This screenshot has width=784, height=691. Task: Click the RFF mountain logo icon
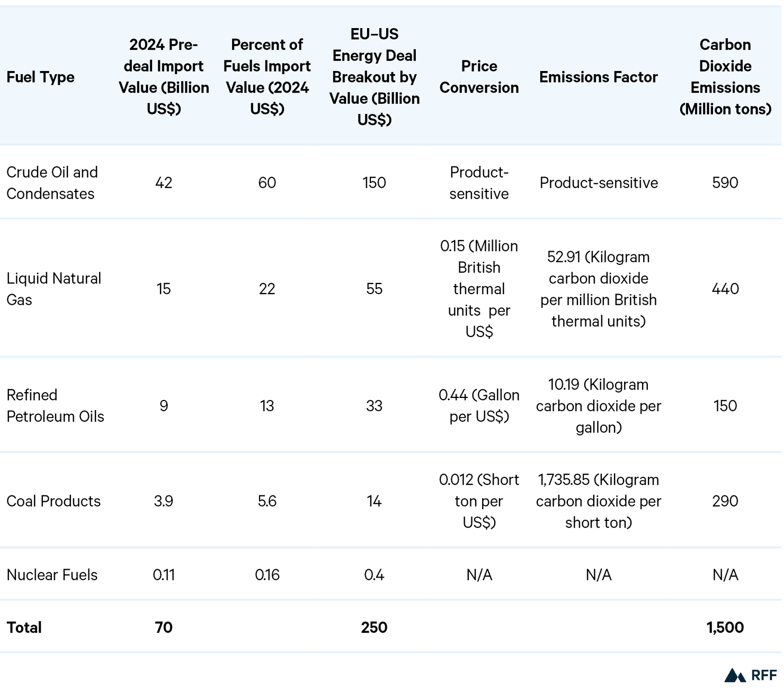pos(735,675)
